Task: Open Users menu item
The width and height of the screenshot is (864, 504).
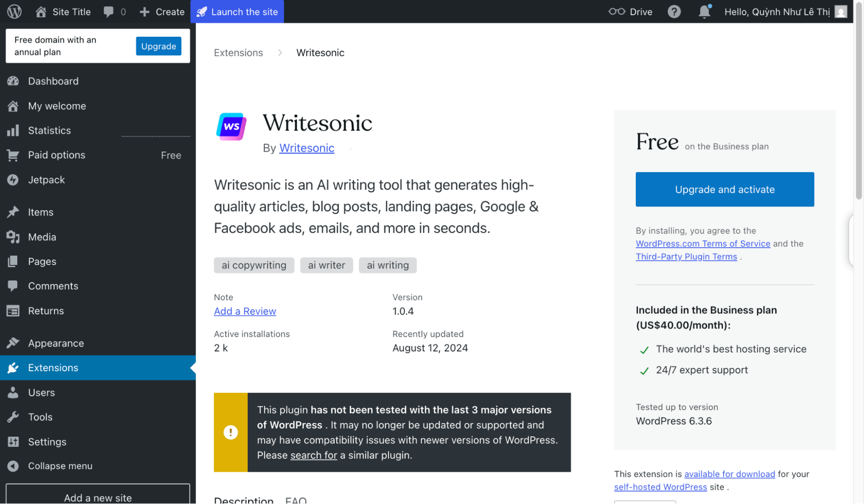Action: click(98, 392)
